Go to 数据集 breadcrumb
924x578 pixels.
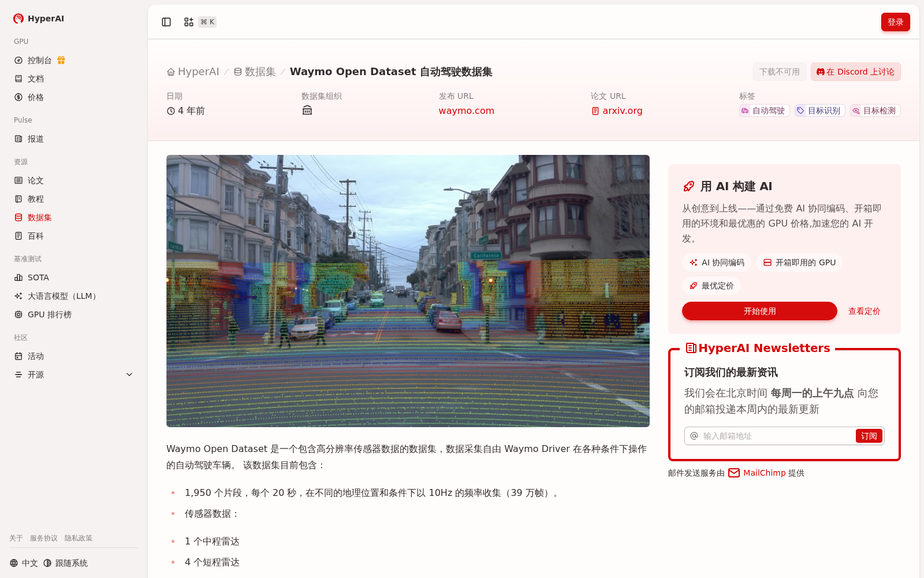255,72
